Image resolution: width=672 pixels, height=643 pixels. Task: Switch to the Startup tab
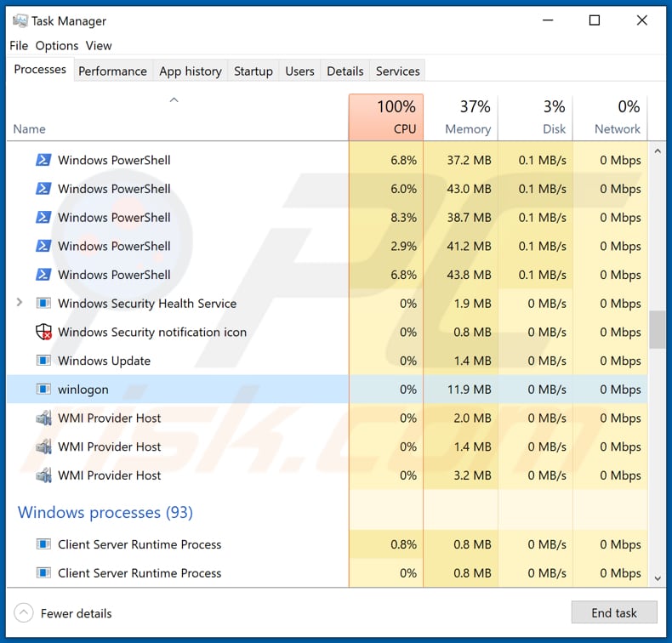253,71
